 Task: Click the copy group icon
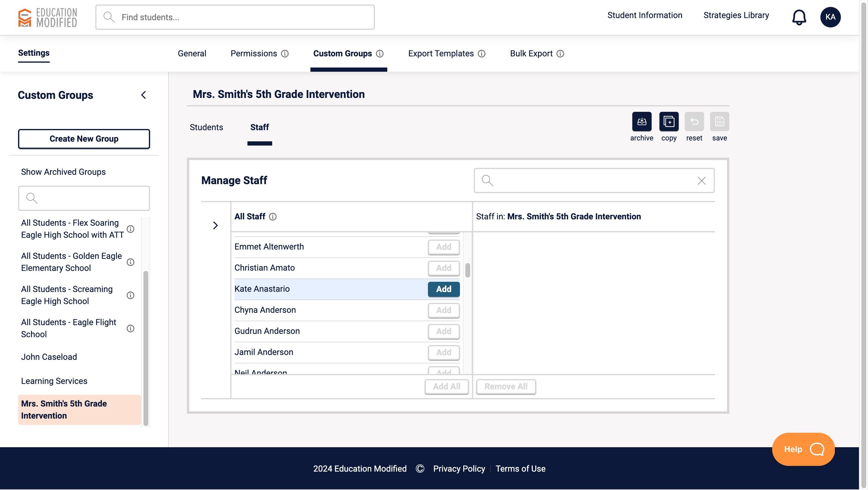pos(668,121)
